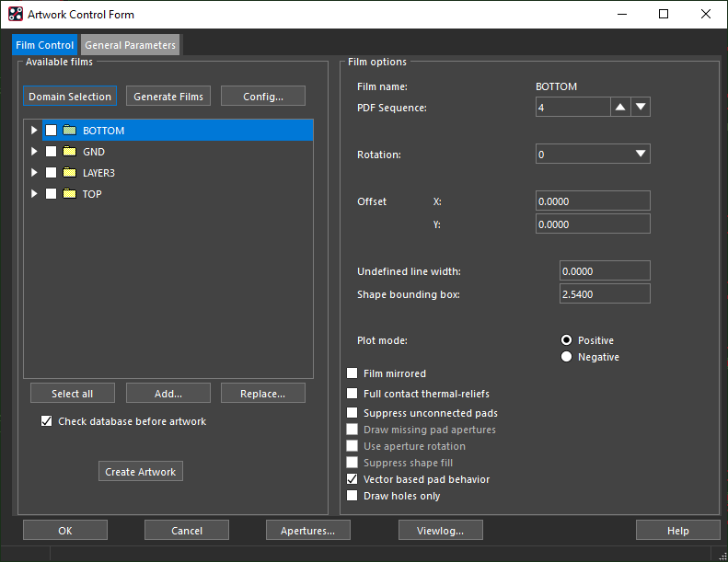Click the TOP film folder icon
Screen dimensions: 728x562
tap(69, 193)
